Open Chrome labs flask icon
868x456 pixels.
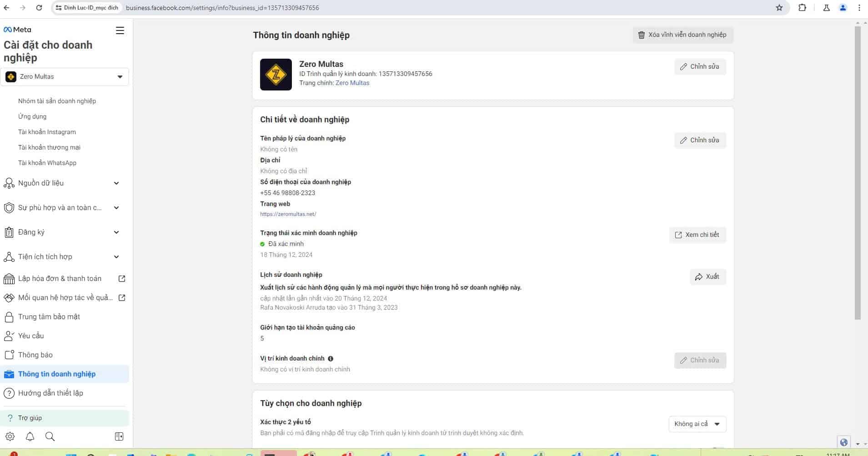827,8
